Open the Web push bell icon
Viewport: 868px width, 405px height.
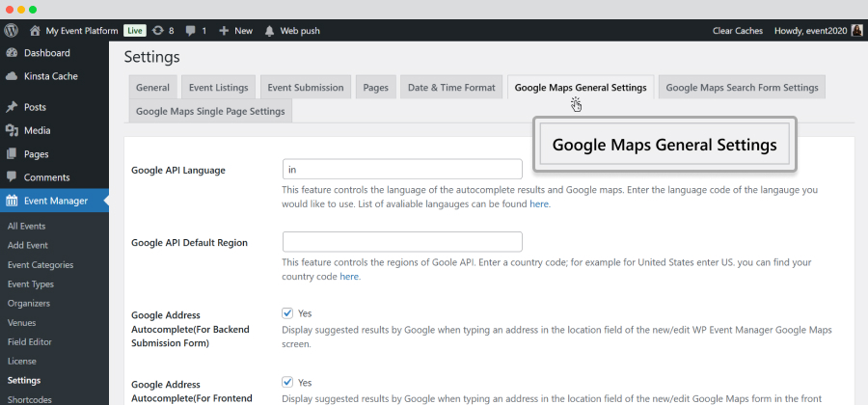[x=270, y=31]
